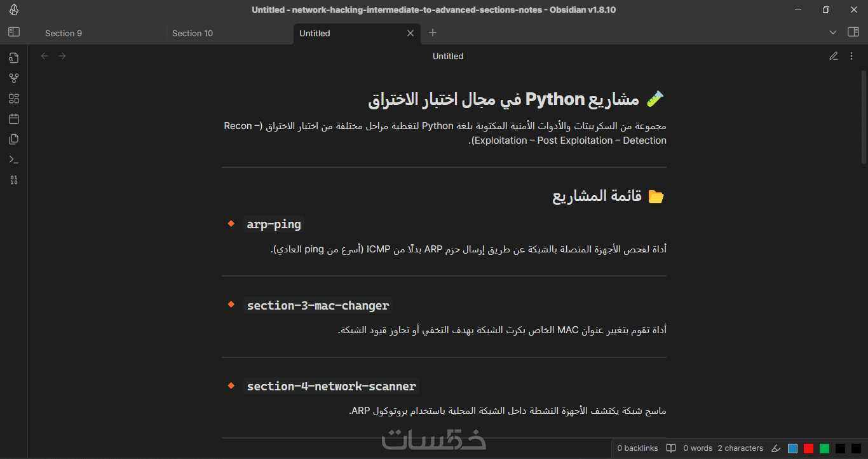Click the highlighter icon in status bar
The width and height of the screenshot is (868, 459).
(775, 448)
